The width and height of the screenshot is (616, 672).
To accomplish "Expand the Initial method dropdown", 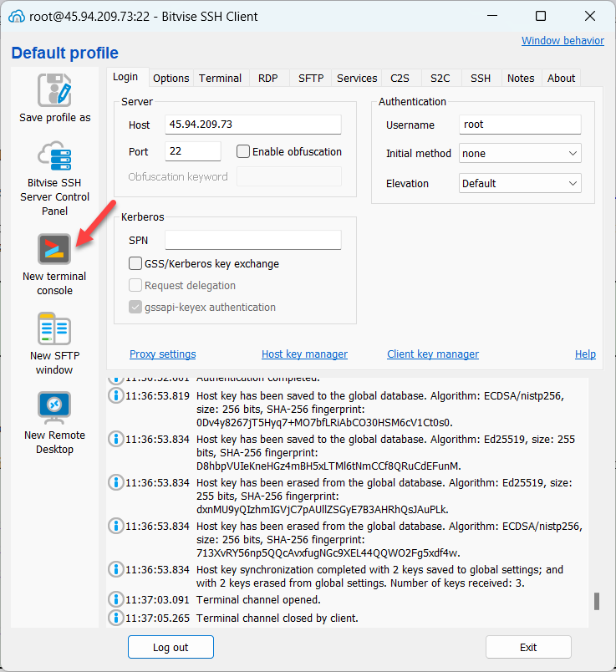I will click(520, 153).
